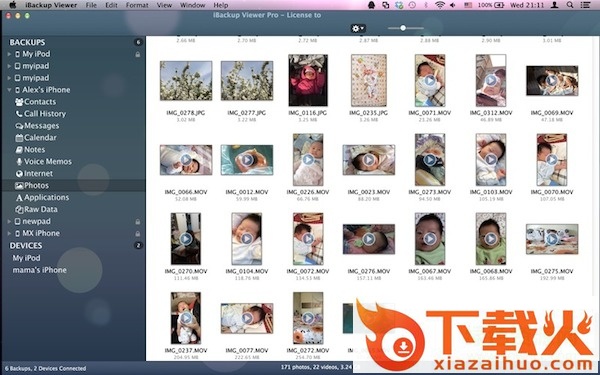The width and height of the screenshot is (600, 375).
Task: Expand the newpad backup
Action: (9, 222)
